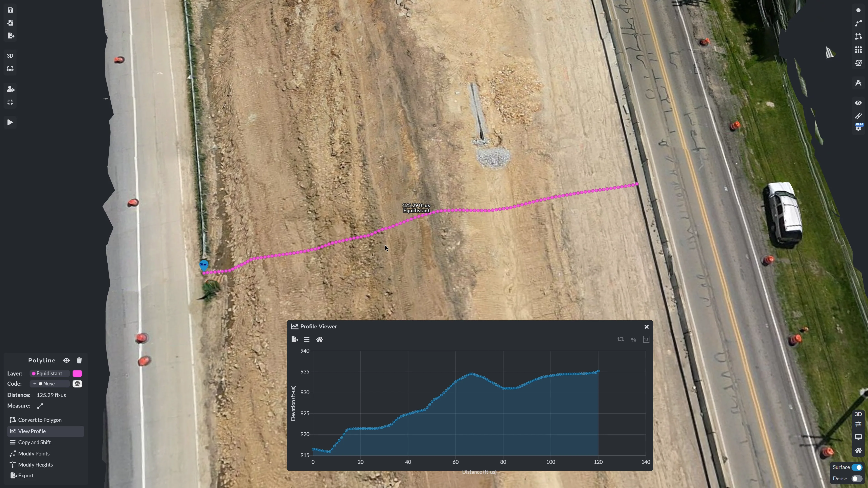Open profile viewer hamburger menu

coord(307,340)
